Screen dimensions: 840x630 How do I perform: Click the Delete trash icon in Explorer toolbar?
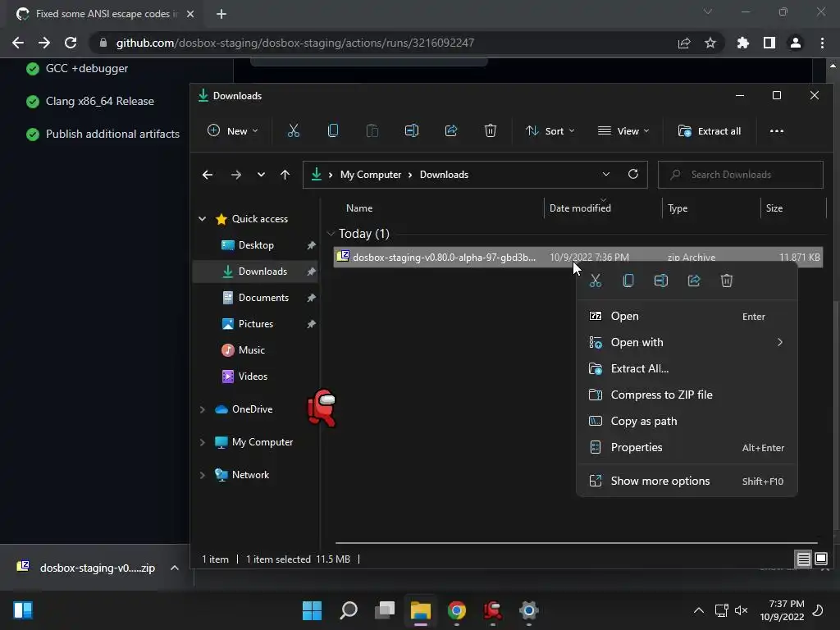click(491, 130)
